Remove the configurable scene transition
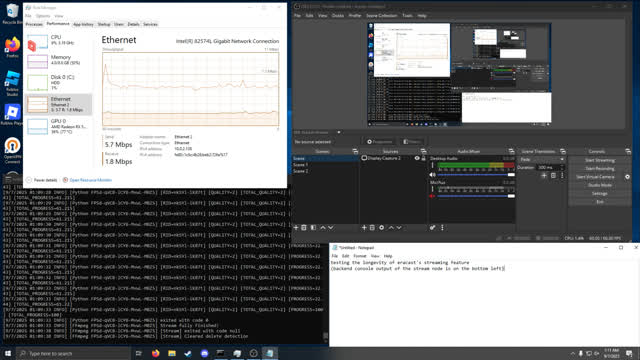 tap(553, 176)
